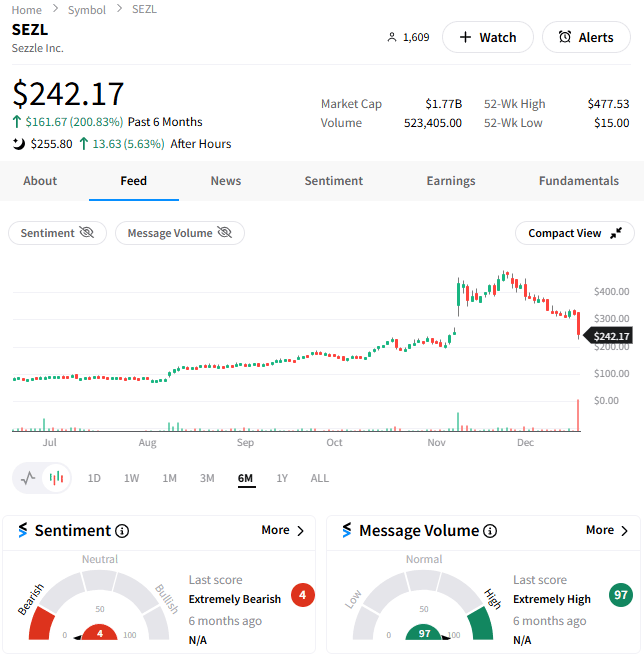This screenshot has width=644, height=656.
Task: Switch chart to Compact View
Action: (575, 233)
